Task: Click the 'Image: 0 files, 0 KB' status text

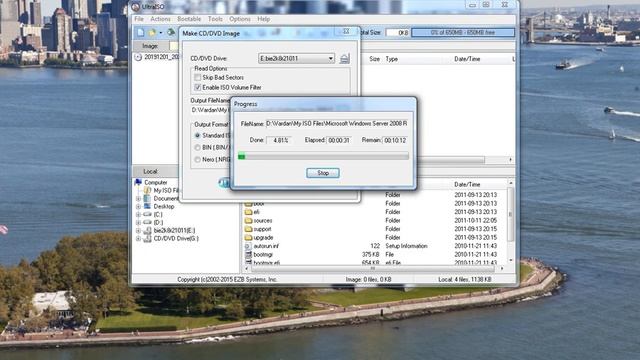Action: pos(369,280)
